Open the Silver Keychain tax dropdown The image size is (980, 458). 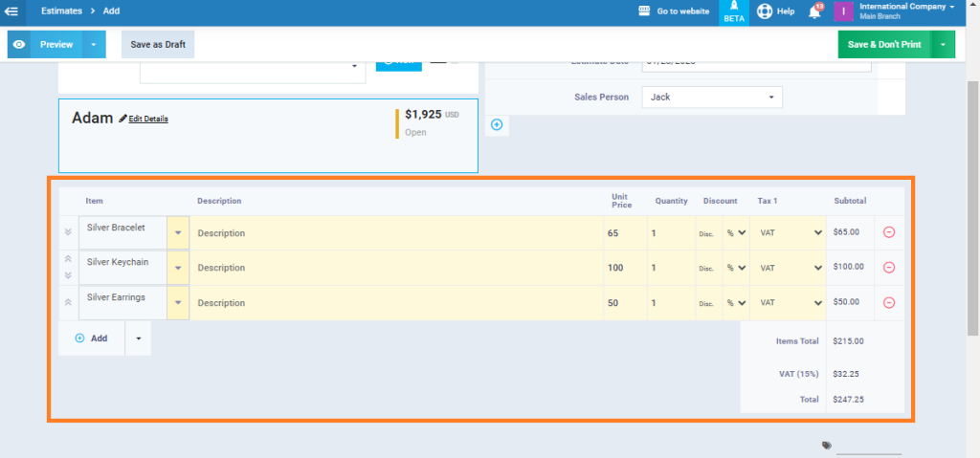coord(790,268)
